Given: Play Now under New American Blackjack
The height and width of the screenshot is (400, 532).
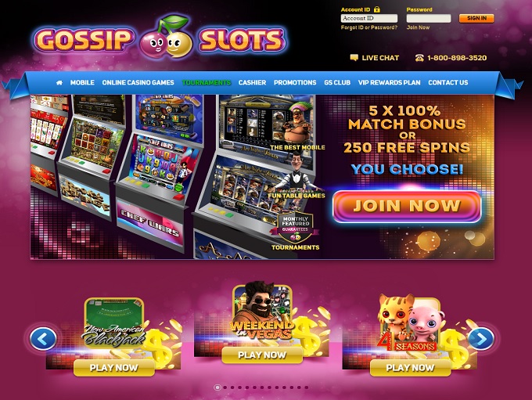Looking at the screenshot, I should [x=114, y=368].
